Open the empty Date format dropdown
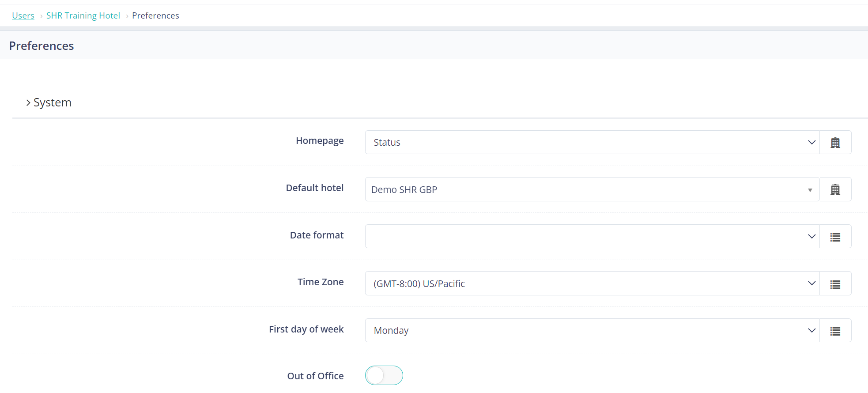 click(593, 237)
